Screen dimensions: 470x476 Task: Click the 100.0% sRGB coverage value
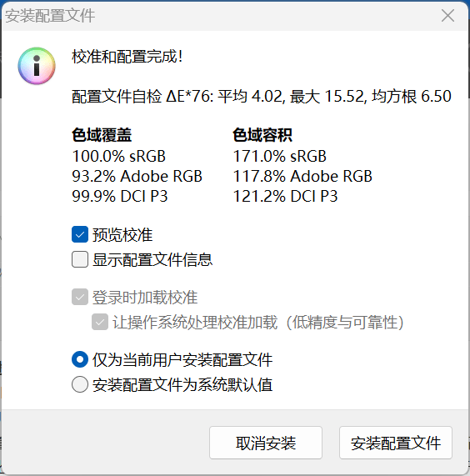[118, 157]
